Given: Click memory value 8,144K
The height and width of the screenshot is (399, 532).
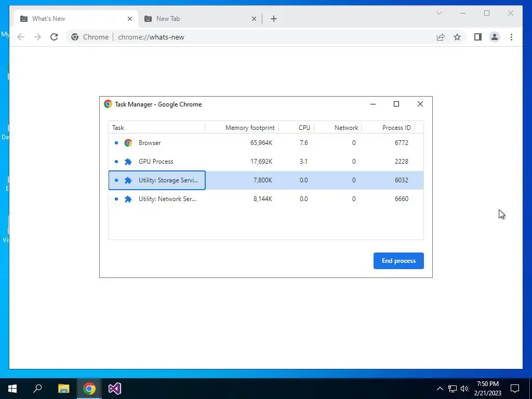Looking at the screenshot, I should pos(262,199).
